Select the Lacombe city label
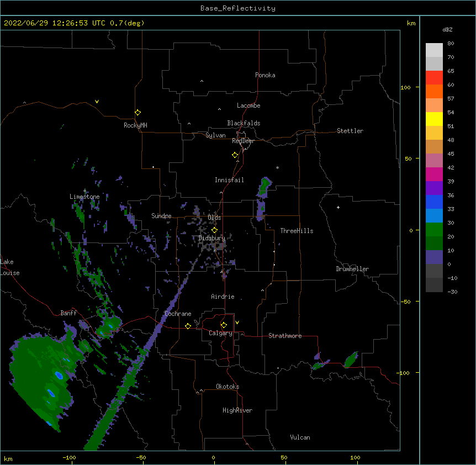Viewport: 476px width, 465px height. click(x=248, y=105)
